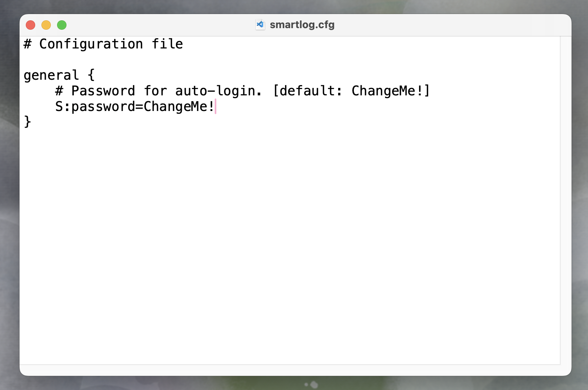Click the blank second line of file
Screen dimensions: 588x390
[x=289, y=59]
